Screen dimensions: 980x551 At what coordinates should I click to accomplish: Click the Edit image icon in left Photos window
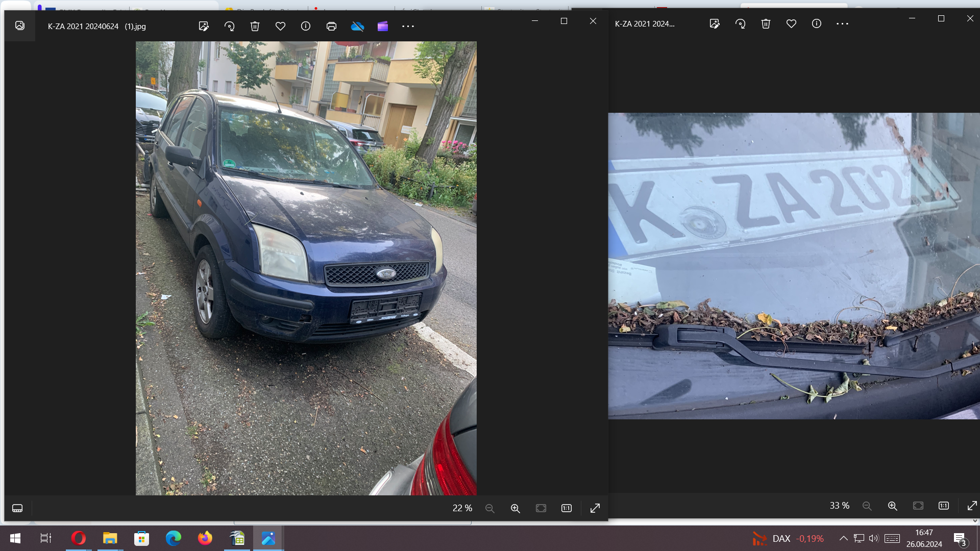pyautogui.click(x=204, y=26)
